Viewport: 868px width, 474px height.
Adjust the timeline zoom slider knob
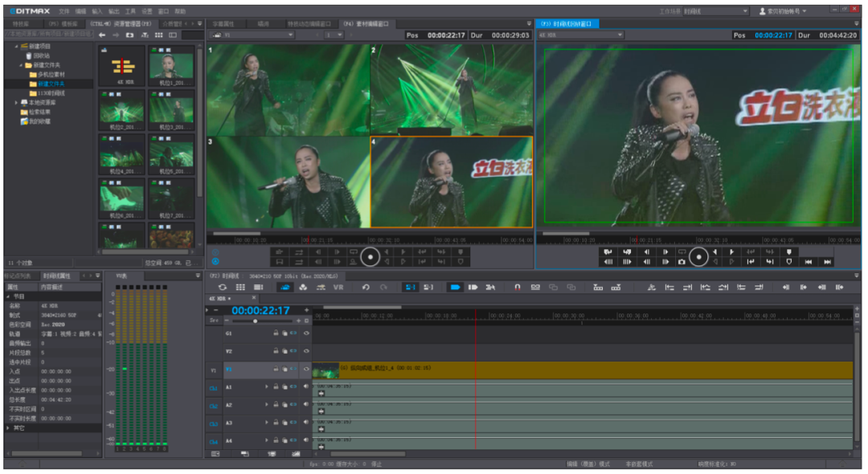256,321
